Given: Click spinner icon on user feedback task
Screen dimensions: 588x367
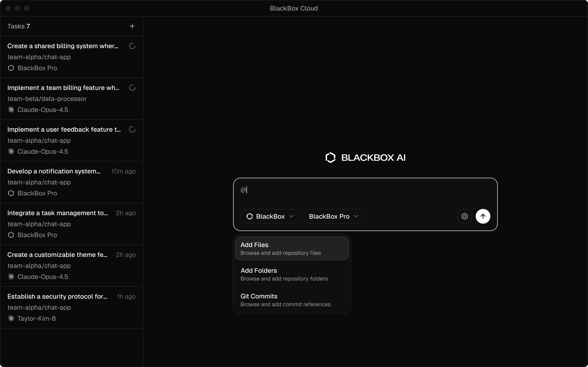Looking at the screenshot, I should (x=132, y=130).
